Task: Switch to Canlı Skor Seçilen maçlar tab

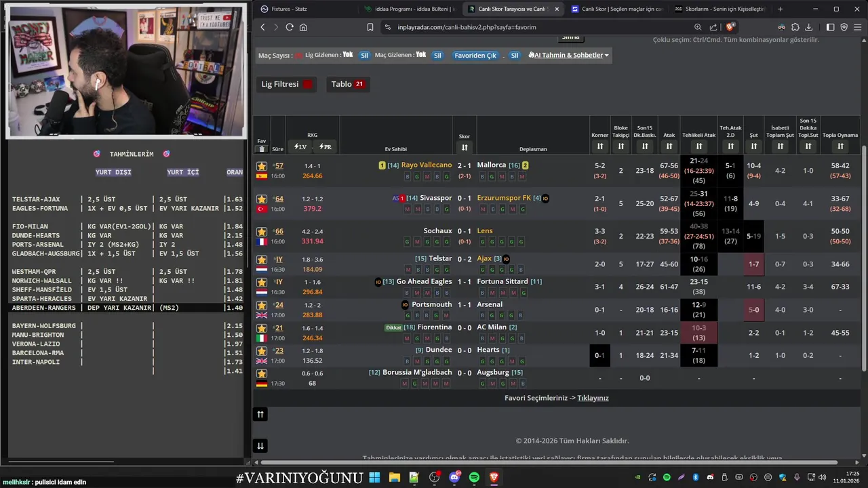Action: (616, 9)
